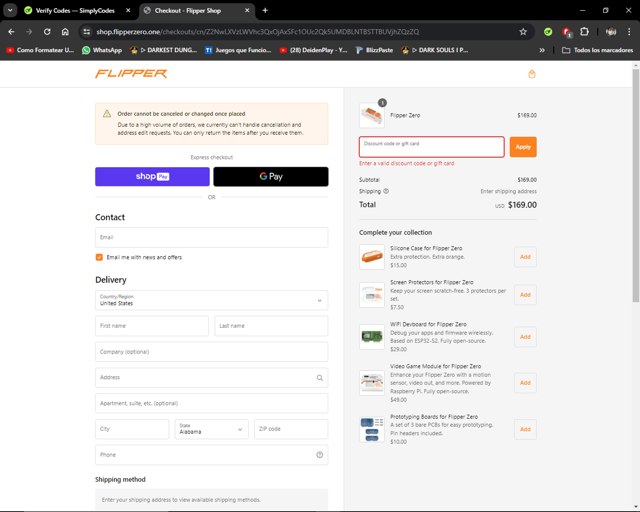Open the shopping bag cart icon
This screenshot has width=640, height=512.
531,74
